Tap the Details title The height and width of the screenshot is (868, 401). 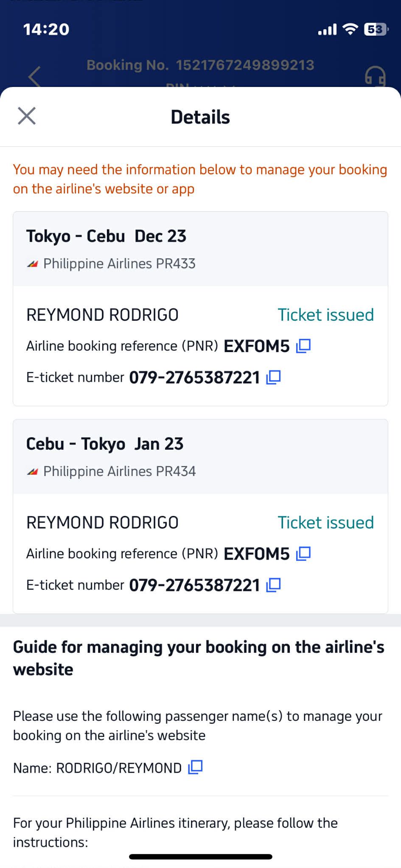(x=200, y=117)
